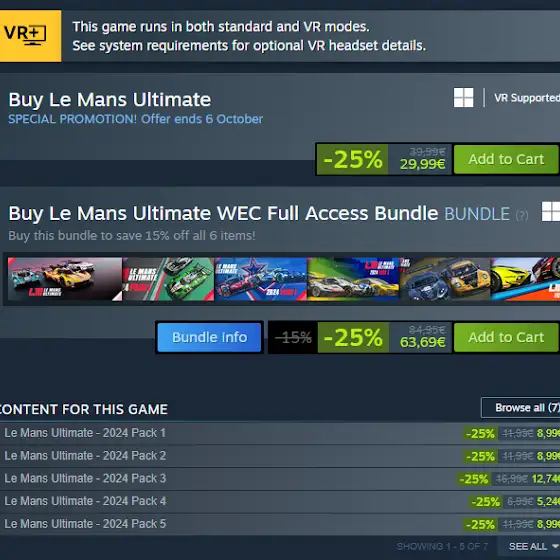Click Browse all (7) content button
Viewport: 560px width, 560px height.
(521, 408)
